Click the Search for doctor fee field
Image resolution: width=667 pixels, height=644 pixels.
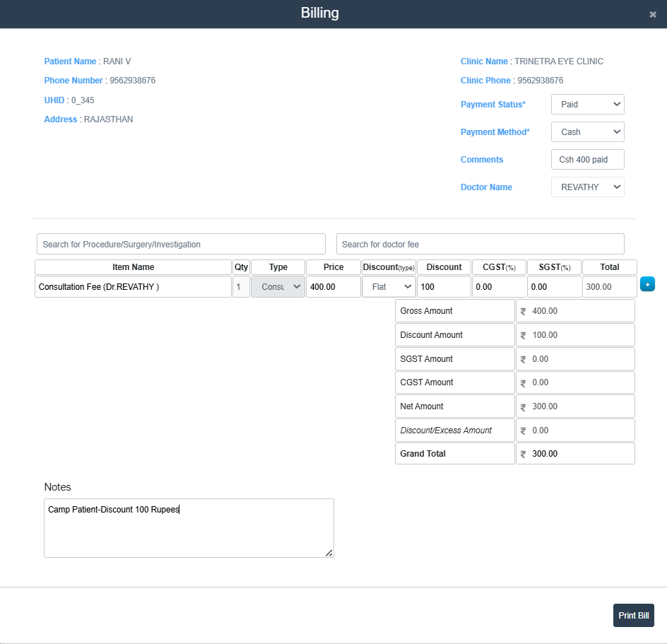[480, 244]
